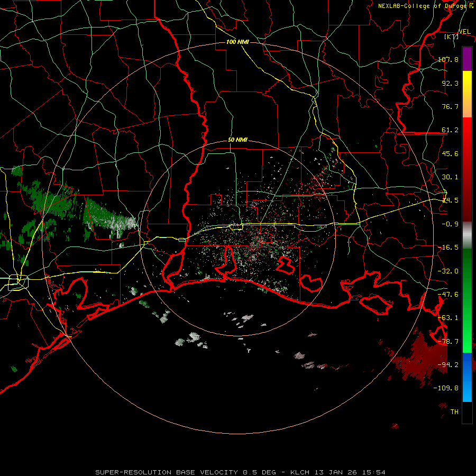This screenshot has height=476, width=476.
Task: Click the -78.7 velocity scale value
Action: click(448, 342)
